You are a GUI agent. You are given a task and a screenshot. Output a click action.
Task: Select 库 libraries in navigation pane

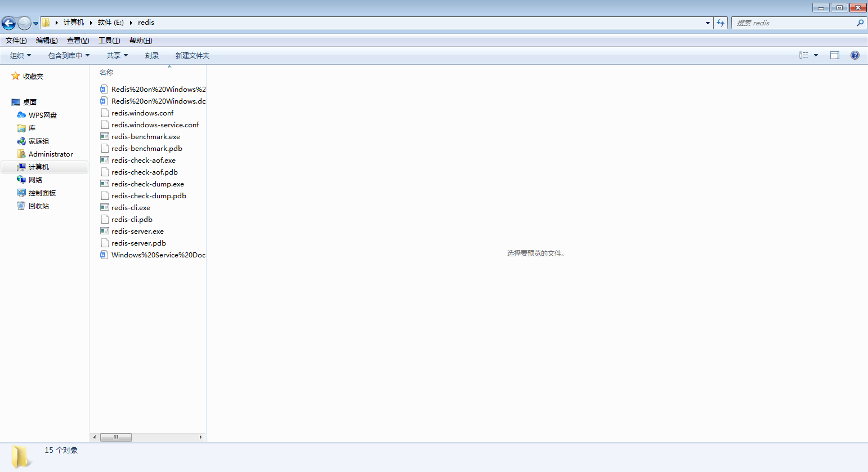pyautogui.click(x=26, y=128)
